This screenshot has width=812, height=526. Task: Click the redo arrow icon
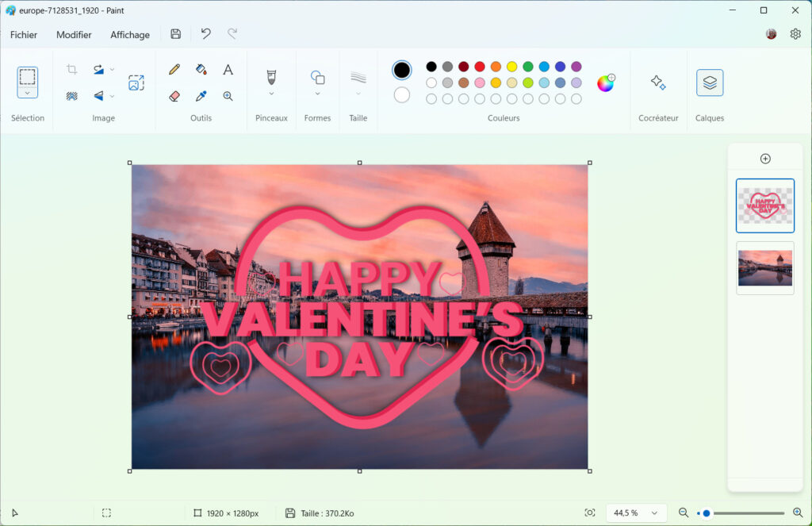pyautogui.click(x=232, y=34)
